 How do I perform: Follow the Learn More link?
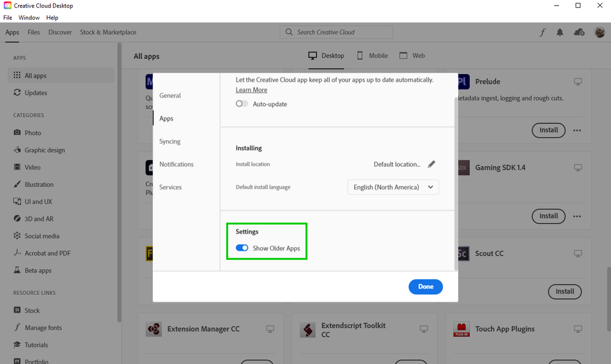tap(251, 90)
